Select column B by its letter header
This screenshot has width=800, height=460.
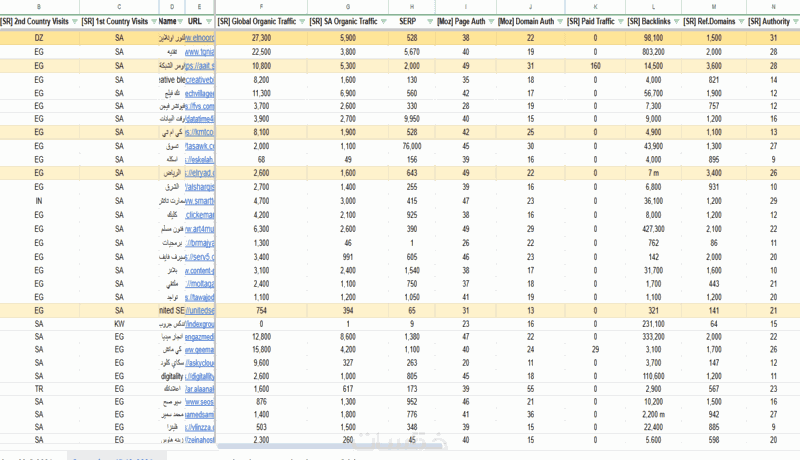tap(39, 6)
